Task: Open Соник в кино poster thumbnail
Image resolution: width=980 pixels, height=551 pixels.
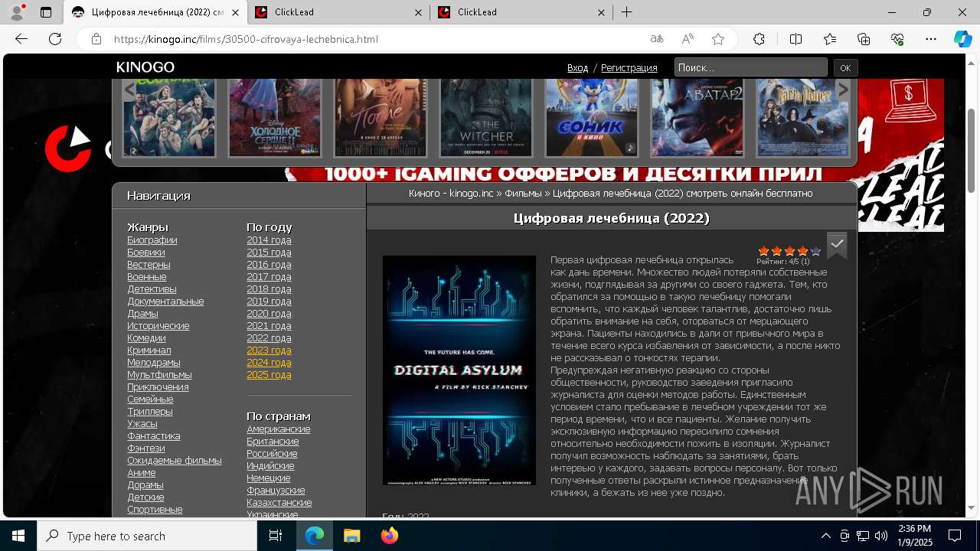Action: click(x=592, y=117)
